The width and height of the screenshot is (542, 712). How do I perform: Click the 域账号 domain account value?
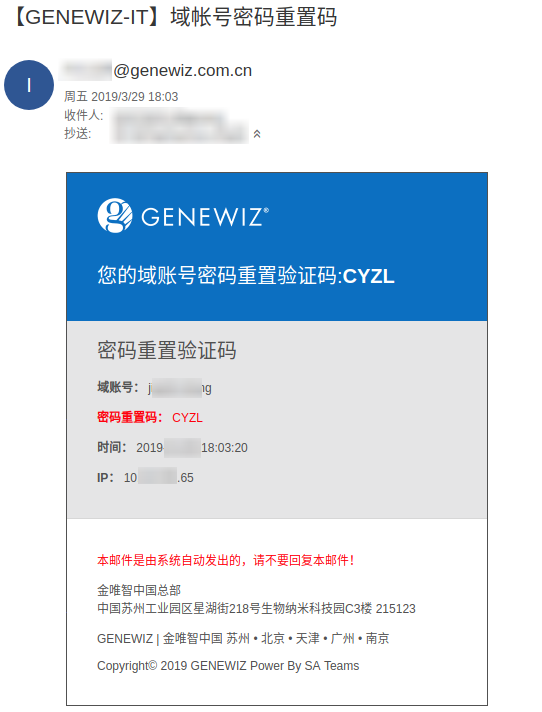[179, 388]
